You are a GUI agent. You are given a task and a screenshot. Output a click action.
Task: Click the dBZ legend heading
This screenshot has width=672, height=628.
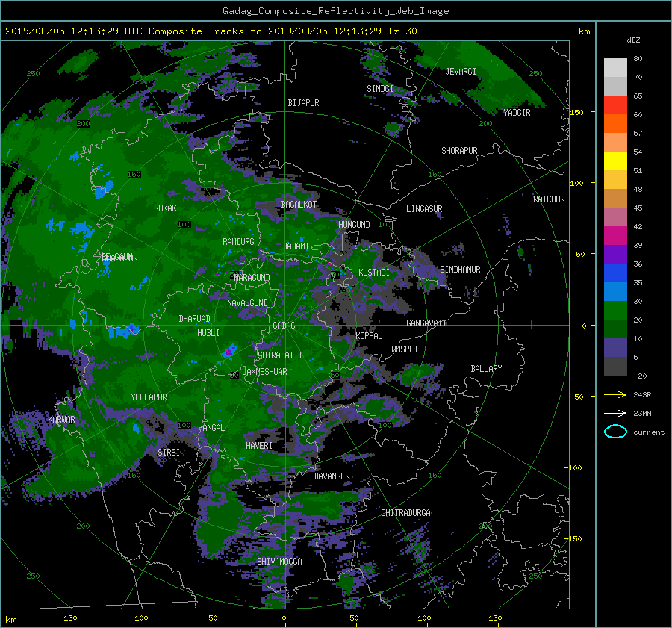tap(633, 40)
